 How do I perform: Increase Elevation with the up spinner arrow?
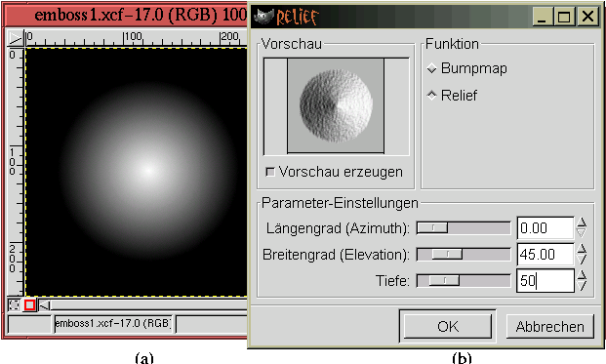pos(582,249)
